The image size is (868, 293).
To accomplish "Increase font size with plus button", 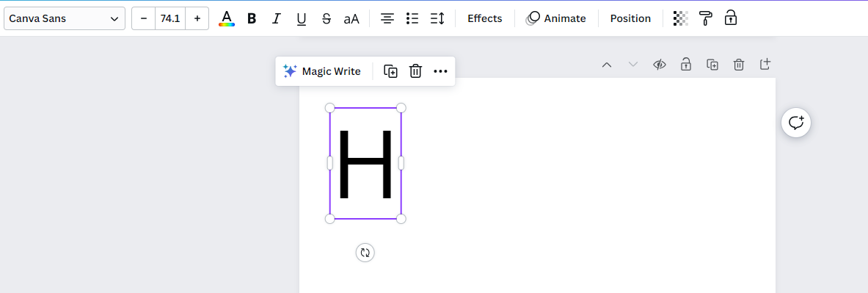I will [x=197, y=18].
